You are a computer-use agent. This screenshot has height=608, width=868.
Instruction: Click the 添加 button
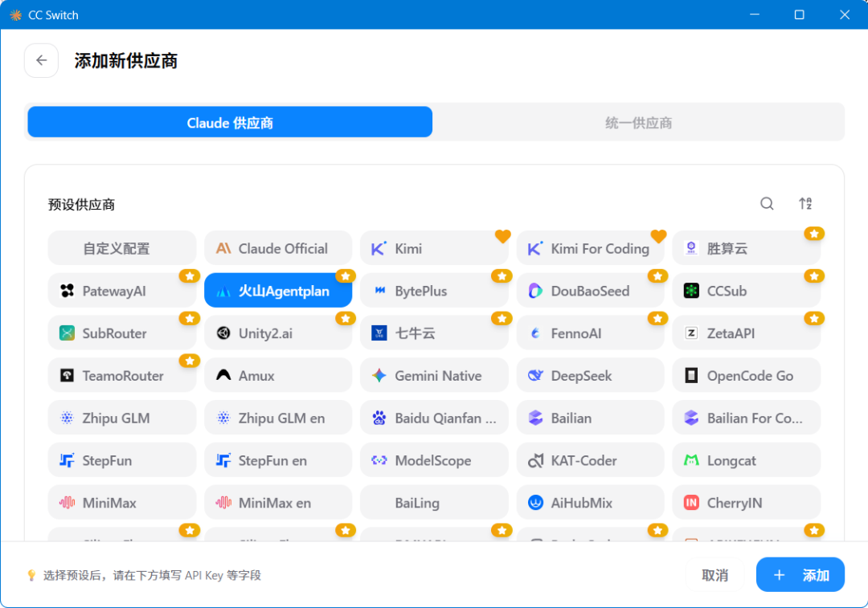point(800,575)
